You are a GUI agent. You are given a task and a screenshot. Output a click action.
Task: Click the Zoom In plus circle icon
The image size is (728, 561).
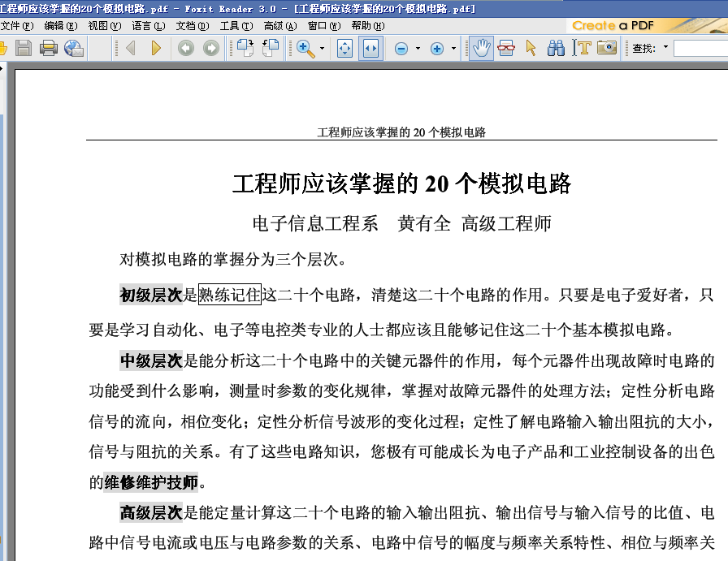point(437,48)
